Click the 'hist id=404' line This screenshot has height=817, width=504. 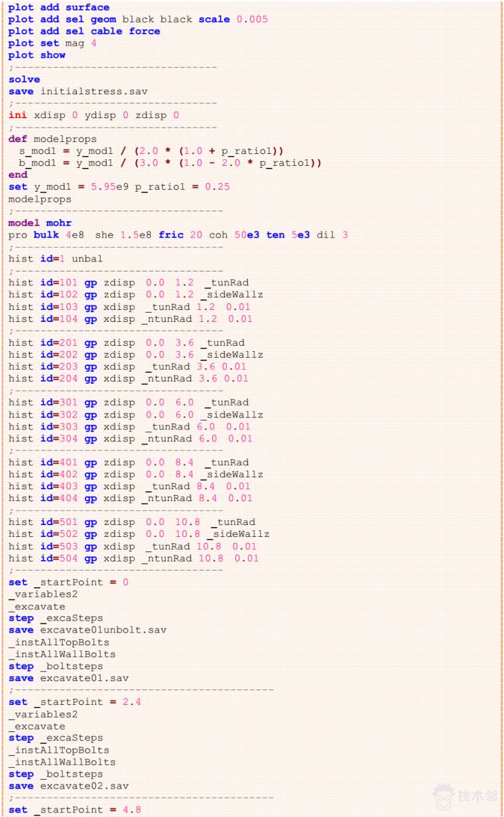(x=131, y=498)
